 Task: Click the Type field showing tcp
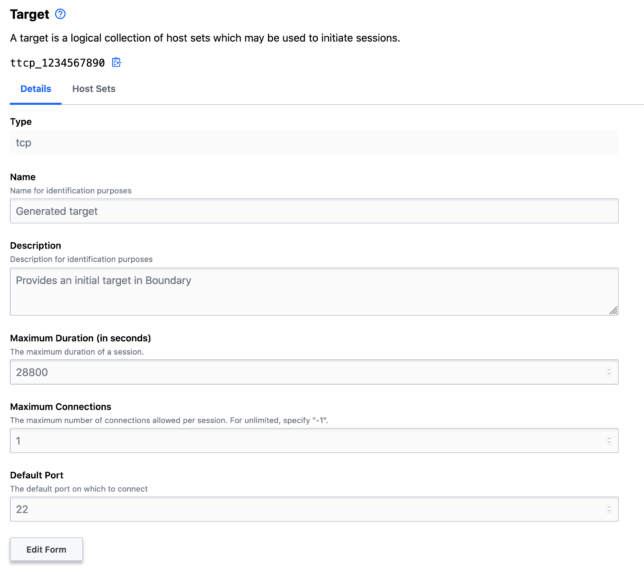[314, 143]
